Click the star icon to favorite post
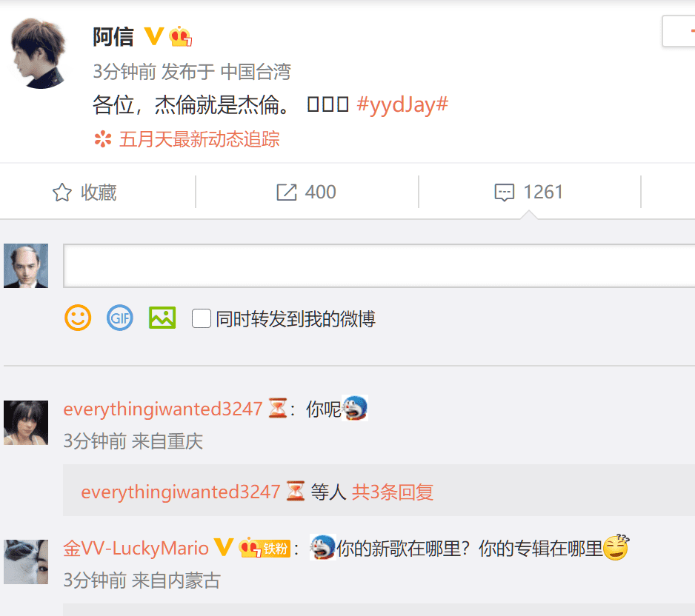695x616 pixels. [x=62, y=192]
